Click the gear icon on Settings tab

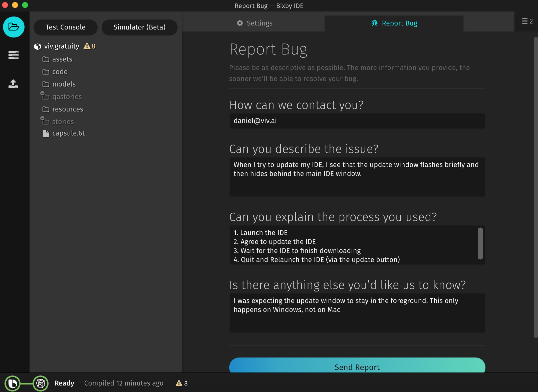[x=240, y=23]
